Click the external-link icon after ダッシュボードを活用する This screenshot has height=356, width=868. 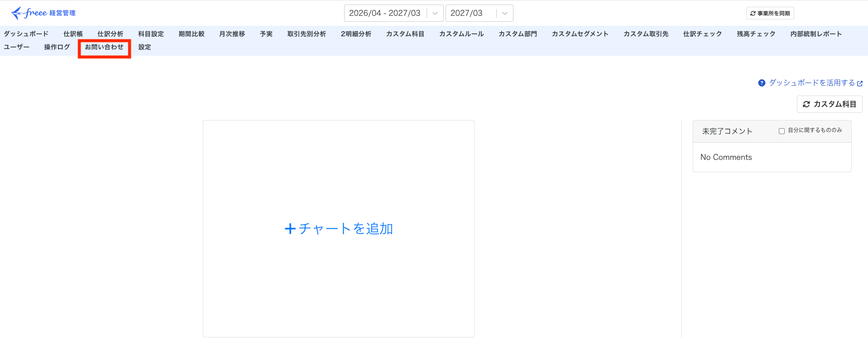coord(860,83)
